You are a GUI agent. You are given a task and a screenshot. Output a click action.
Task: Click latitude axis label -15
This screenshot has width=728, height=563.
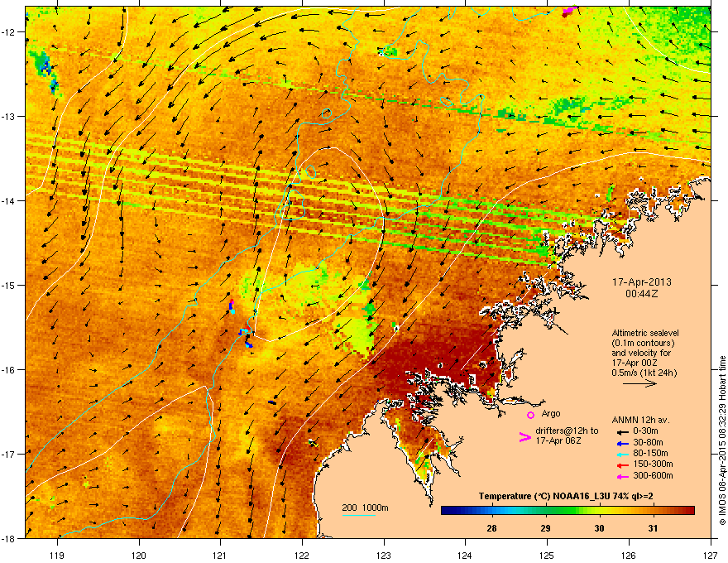(x=8, y=285)
